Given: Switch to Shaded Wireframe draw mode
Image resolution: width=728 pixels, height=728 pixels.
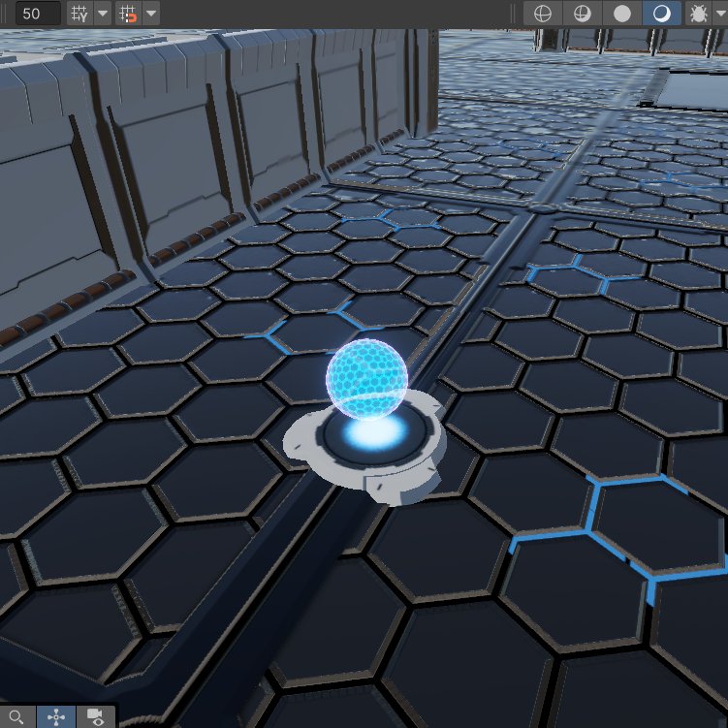Looking at the screenshot, I should point(583,14).
